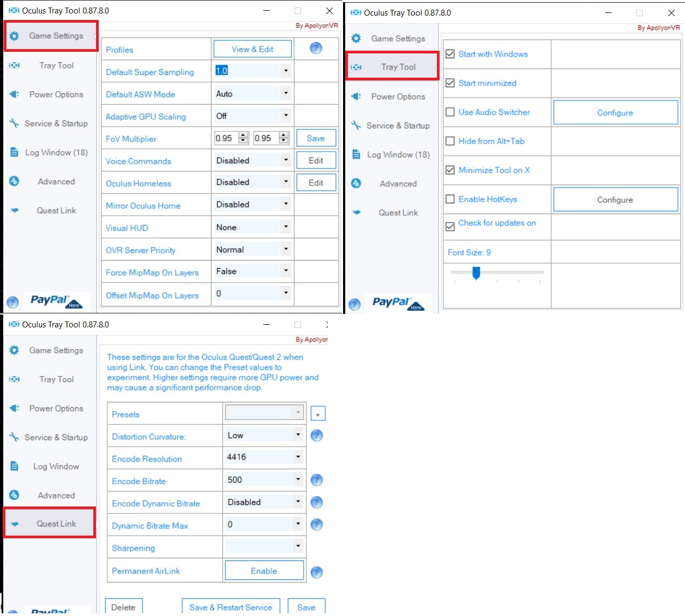Expand Visual HUD dropdown
This screenshot has width=685, height=616.
tap(286, 227)
